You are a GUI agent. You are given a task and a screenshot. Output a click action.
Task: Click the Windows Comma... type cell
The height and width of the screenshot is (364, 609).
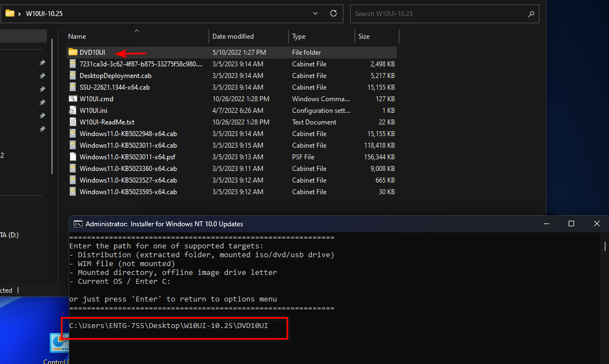[321, 99]
